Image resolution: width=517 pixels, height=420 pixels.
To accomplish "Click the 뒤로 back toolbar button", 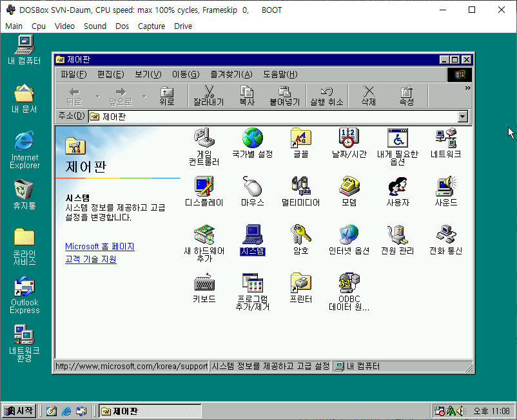I will pos(74,96).
